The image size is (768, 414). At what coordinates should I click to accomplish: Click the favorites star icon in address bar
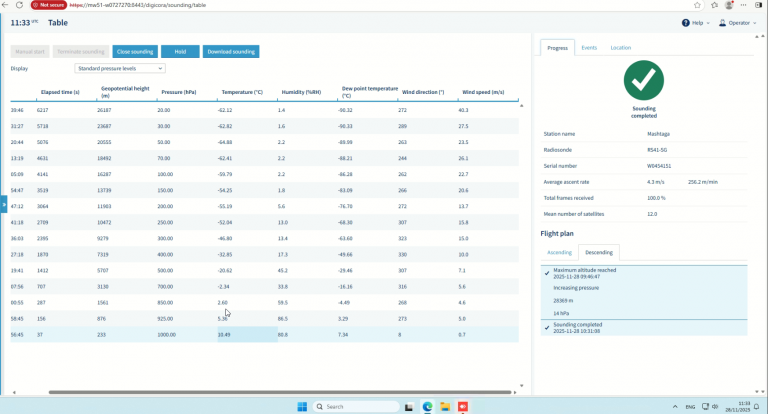point(697,5)
